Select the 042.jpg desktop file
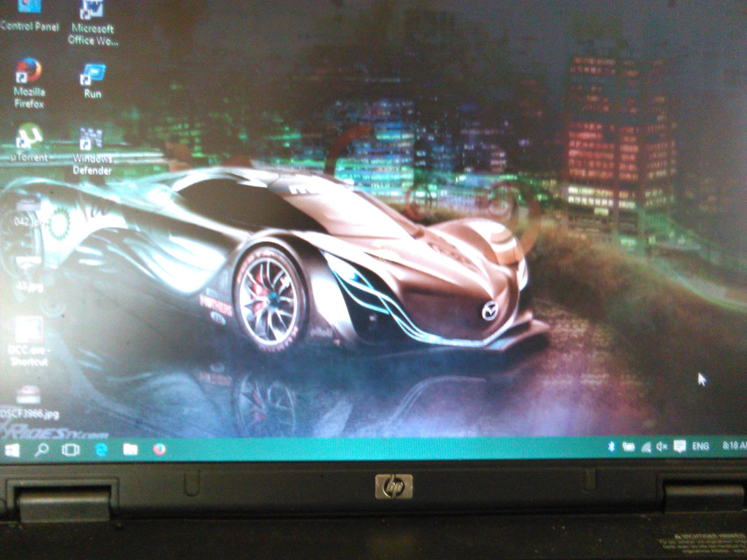 click(x=28, y=212)
